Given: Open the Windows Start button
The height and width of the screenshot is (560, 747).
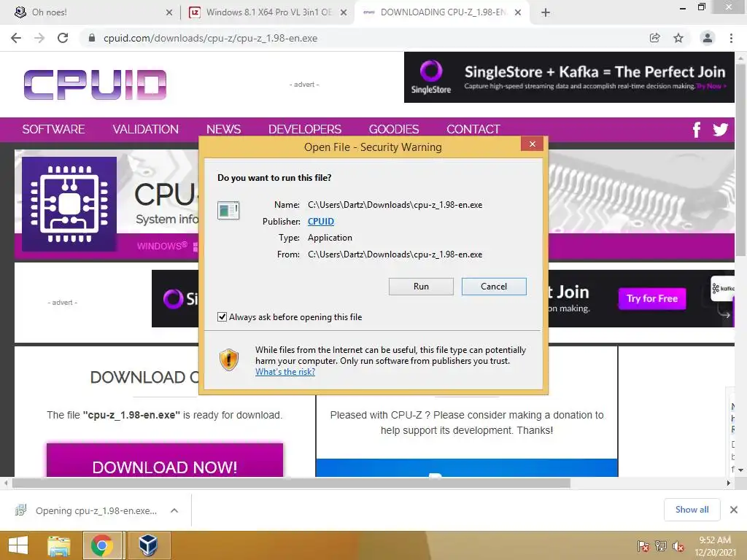Looking at the screenshot, I should coord(18,545).
